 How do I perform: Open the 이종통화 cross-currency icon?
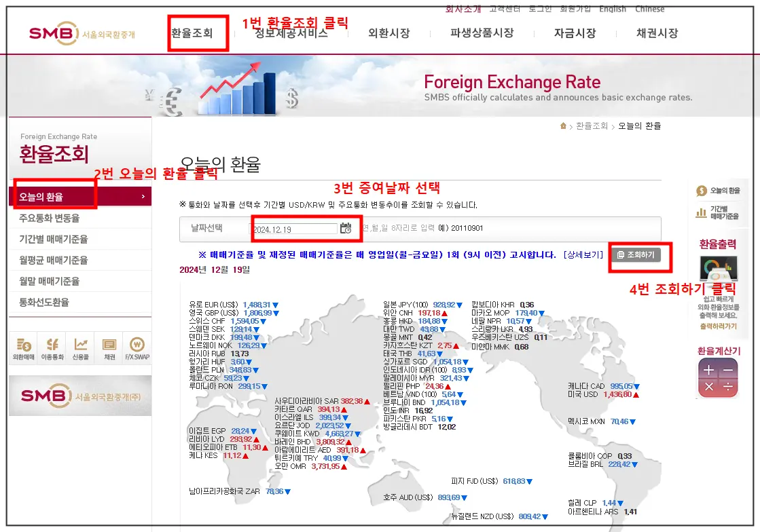(x=52, y=346)
